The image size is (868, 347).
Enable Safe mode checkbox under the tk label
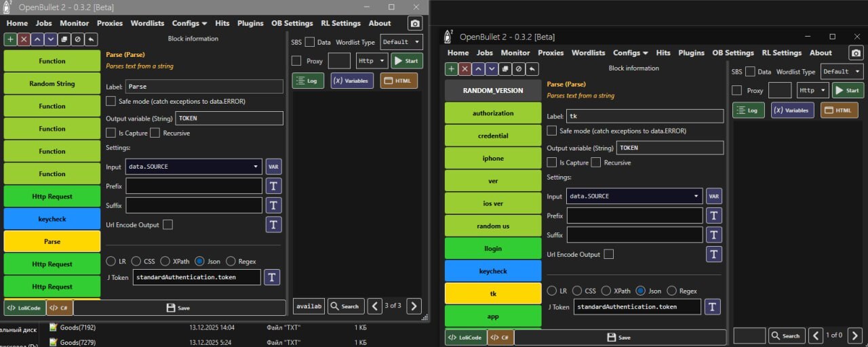click(x=552, y=131)
